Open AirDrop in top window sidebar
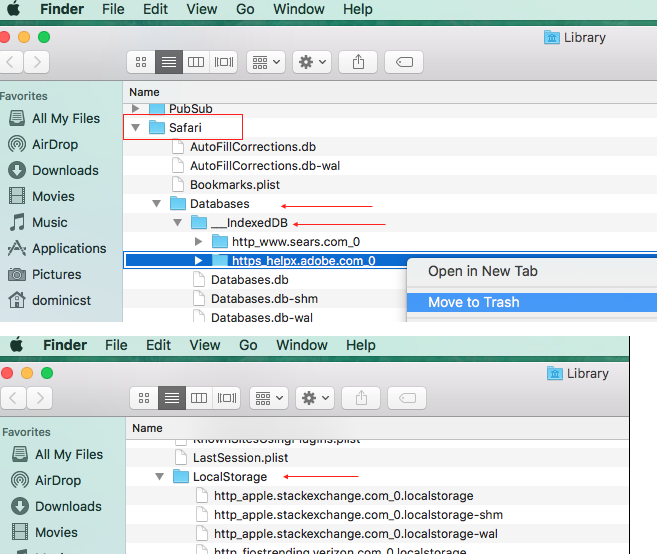This screenshot has height=554, width=657. (44, 144)
